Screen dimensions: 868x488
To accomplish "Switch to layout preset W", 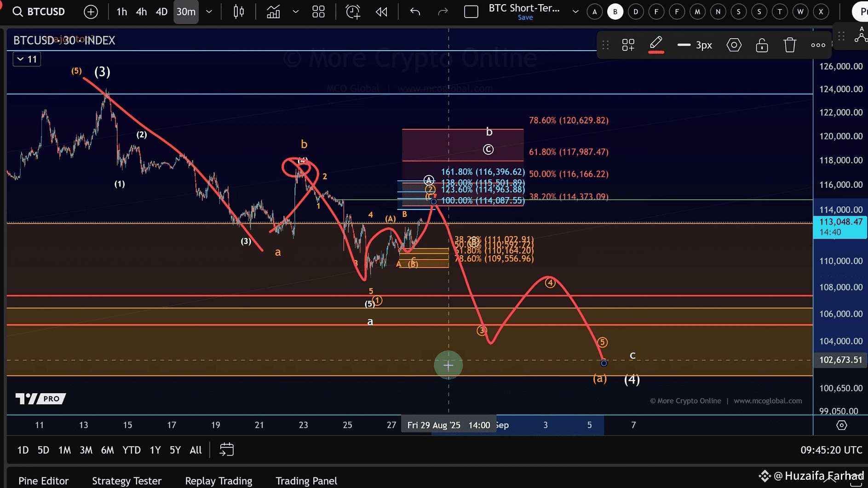I will (800, 12).
